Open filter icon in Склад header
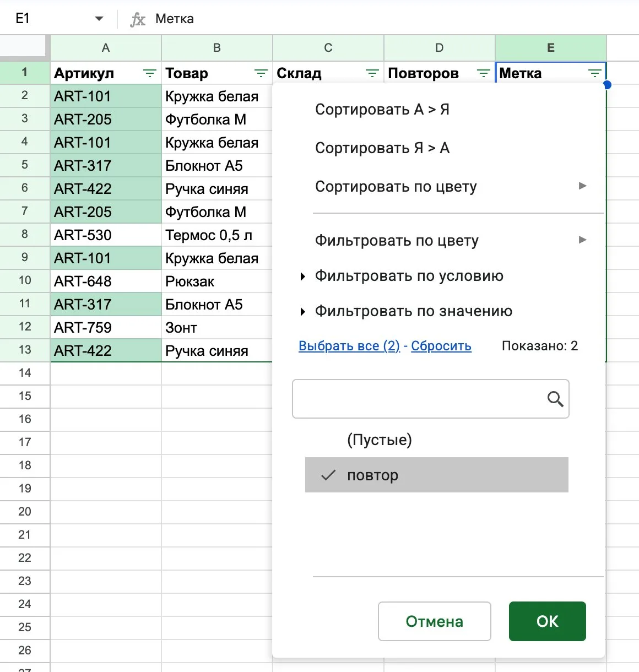Image resolution: width=639 pixels, height=672 pixels. click(372, 73)
